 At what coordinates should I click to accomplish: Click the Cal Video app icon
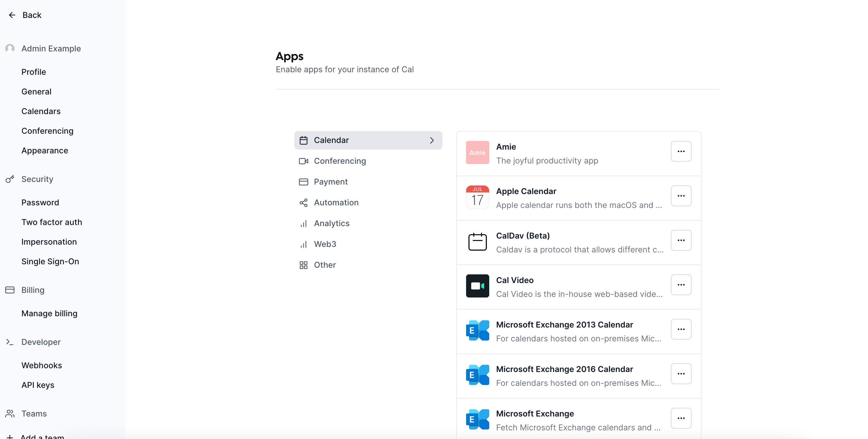[477, 286]
